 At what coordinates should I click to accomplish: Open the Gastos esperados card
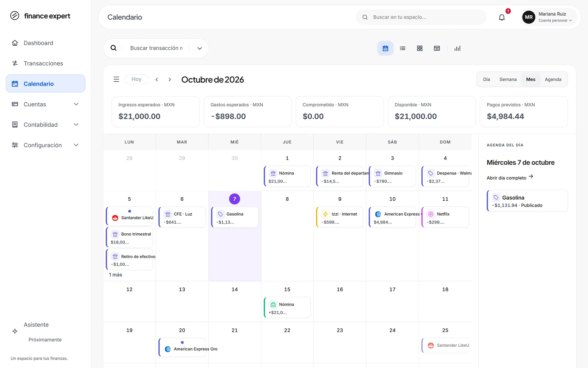247,112
